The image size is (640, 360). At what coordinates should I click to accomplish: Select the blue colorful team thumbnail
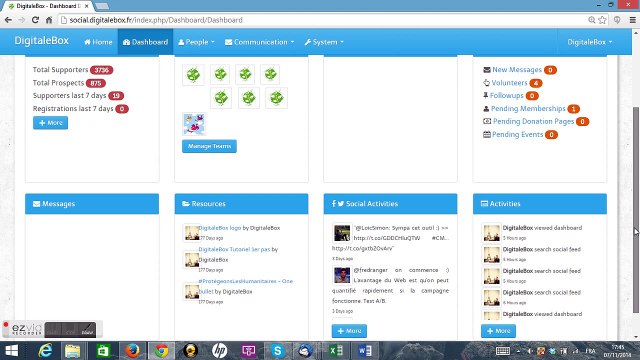click(194, 124)
